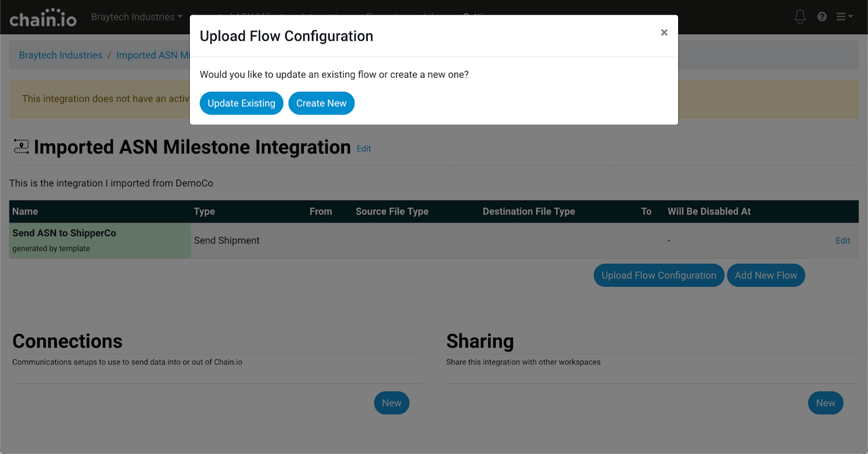
Task: Click the From column header
Action: tap(321, 212)
